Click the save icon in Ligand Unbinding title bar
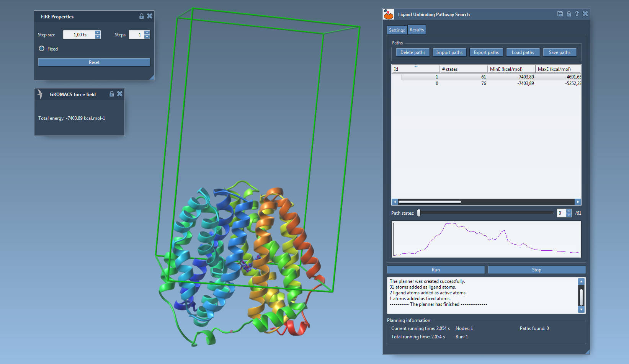The image size is (629, 364). pyautogui.click(x=560, y=14)
